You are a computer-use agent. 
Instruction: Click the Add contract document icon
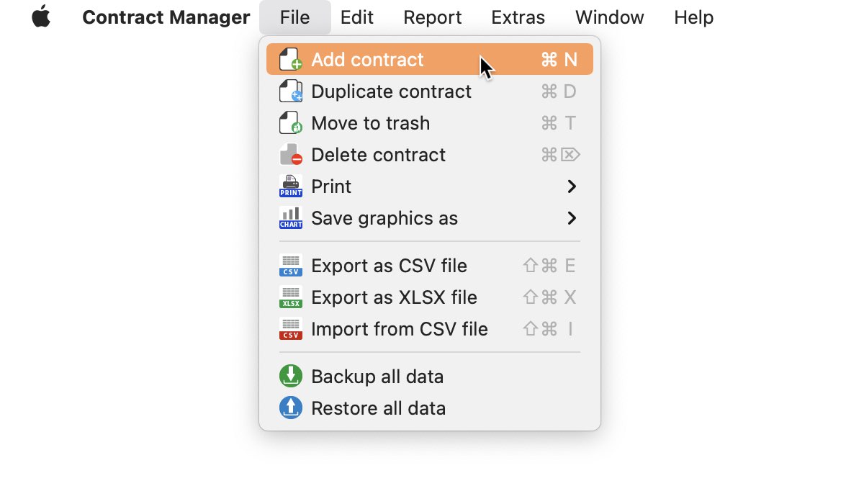pyautogui.click(x=291, y=60)
